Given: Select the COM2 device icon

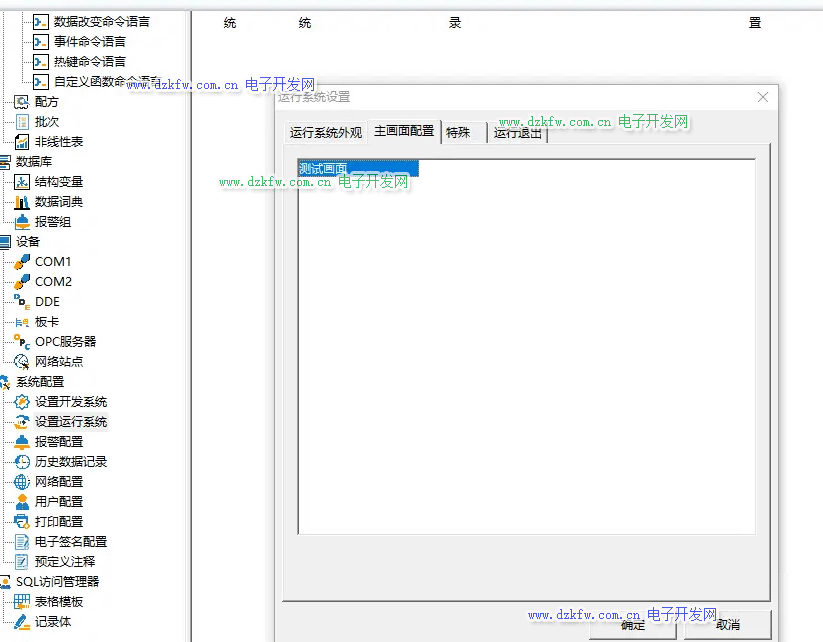Looking at the screenshot, I should point(22,282).
